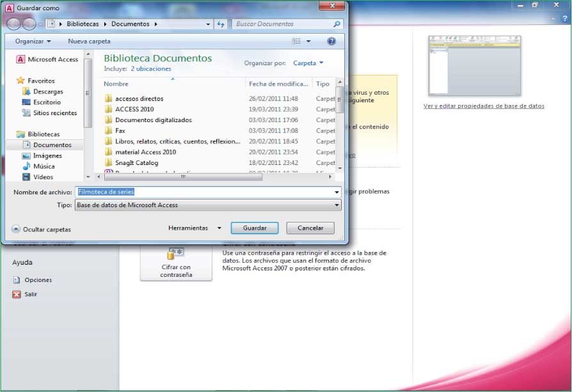This screenshot has height=392, width=572.
Task: Sort by Fecha de modificación column
Action: [x=279, y=84]
